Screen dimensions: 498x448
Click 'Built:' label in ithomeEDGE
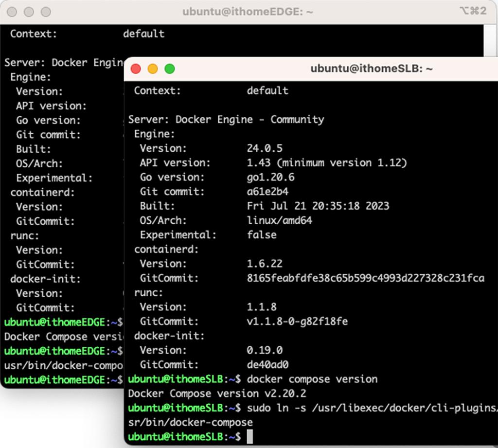(34, 149)
